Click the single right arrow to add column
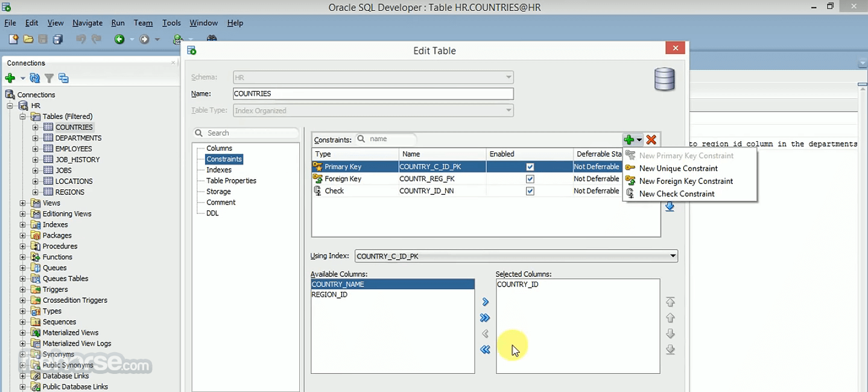This screenshot has height=392, width=868. tap(485, 302)
